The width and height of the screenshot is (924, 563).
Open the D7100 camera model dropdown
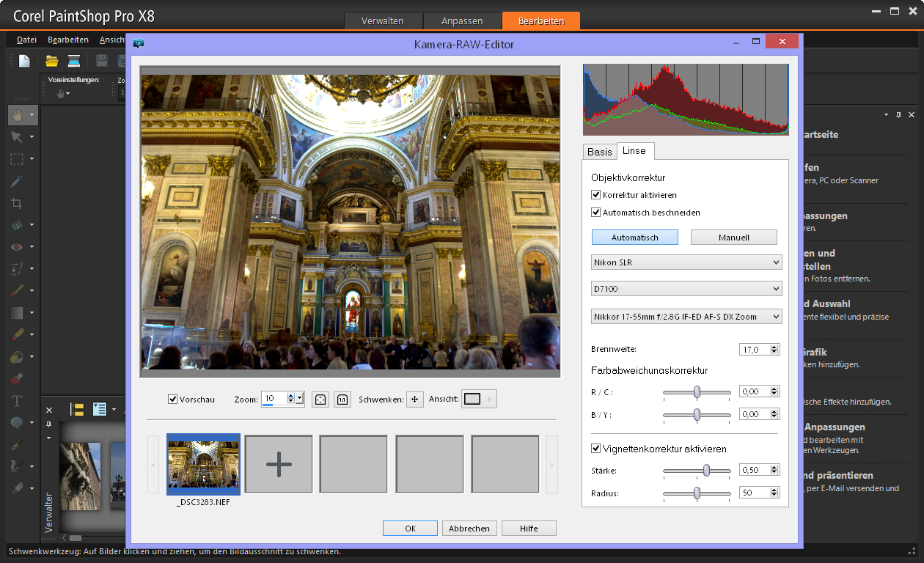click(x=686, y=290)
